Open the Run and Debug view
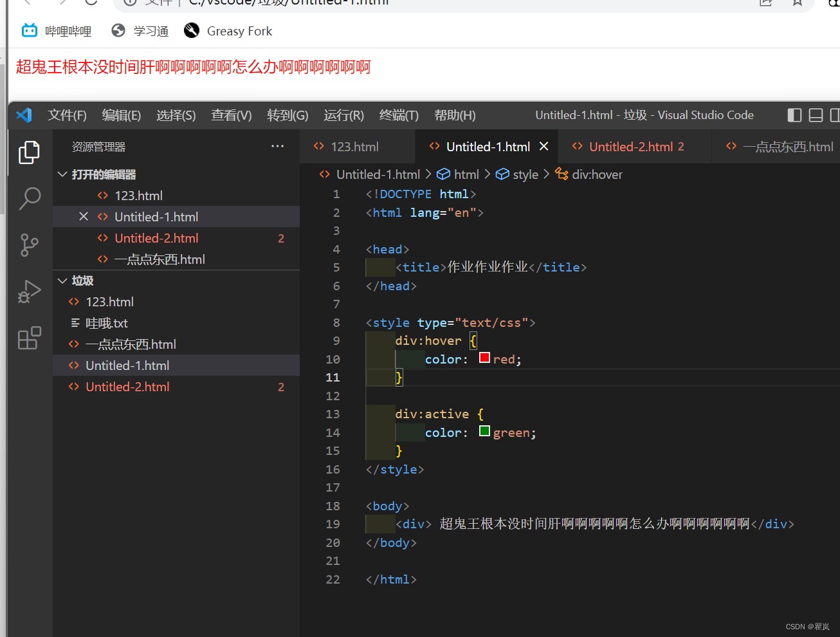The height and width of the screenshot is (637, 840). coord(30,291)
